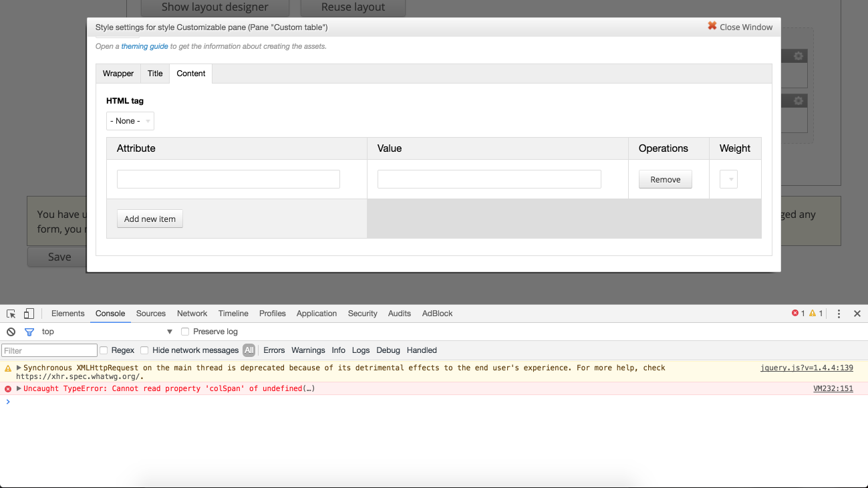Switch to the Wrapper tab
868x488 pixels.
pos(118,74)
